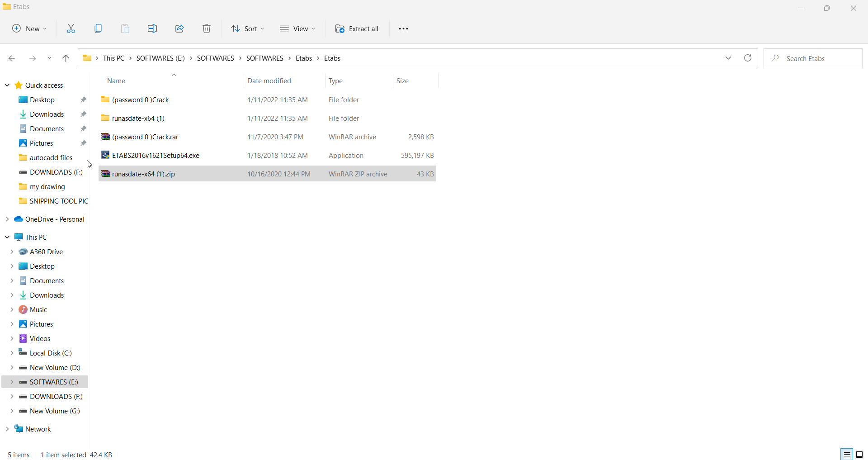Refresh the Etabs folder view
Image resolution: width=868 pixels, height=460 pixels.
[x=748, y=58]
